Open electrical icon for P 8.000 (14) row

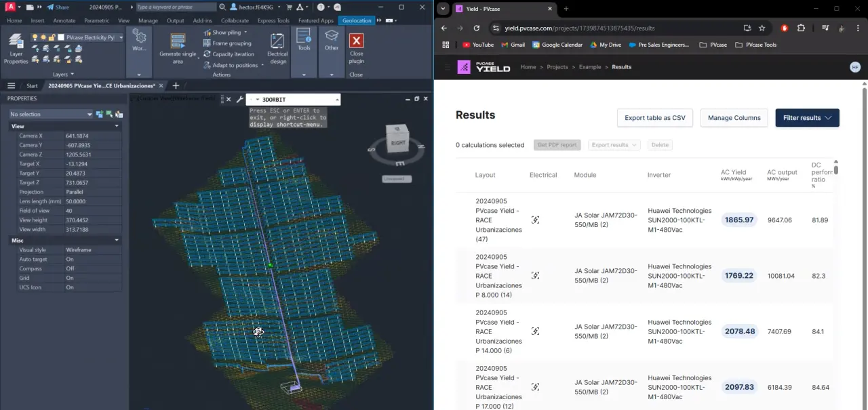tap(535, 276)
